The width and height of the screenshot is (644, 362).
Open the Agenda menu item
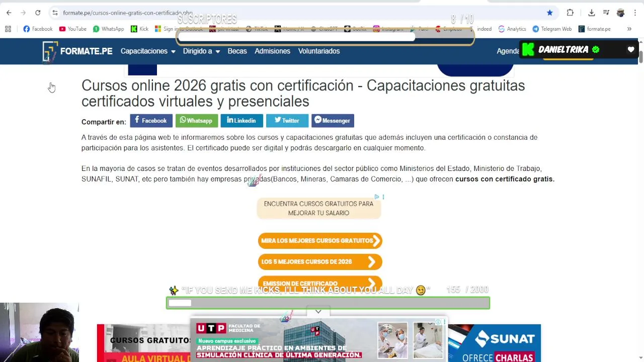coord(508,51)
